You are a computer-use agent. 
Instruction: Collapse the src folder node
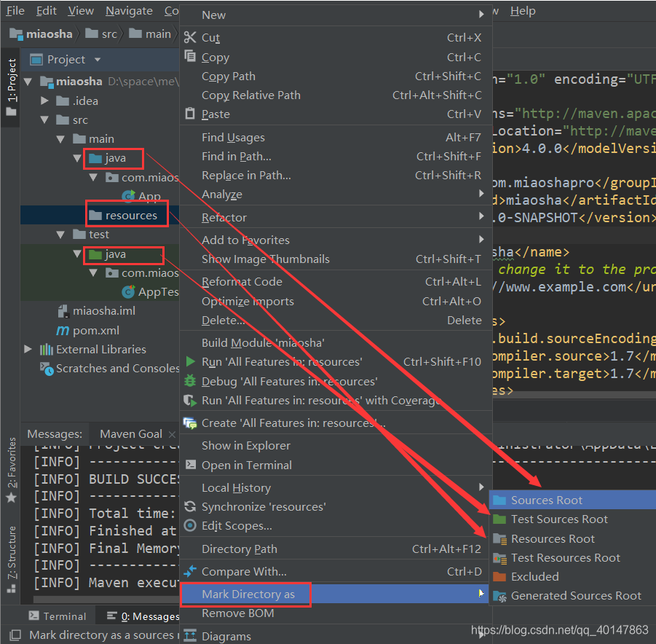44,119
